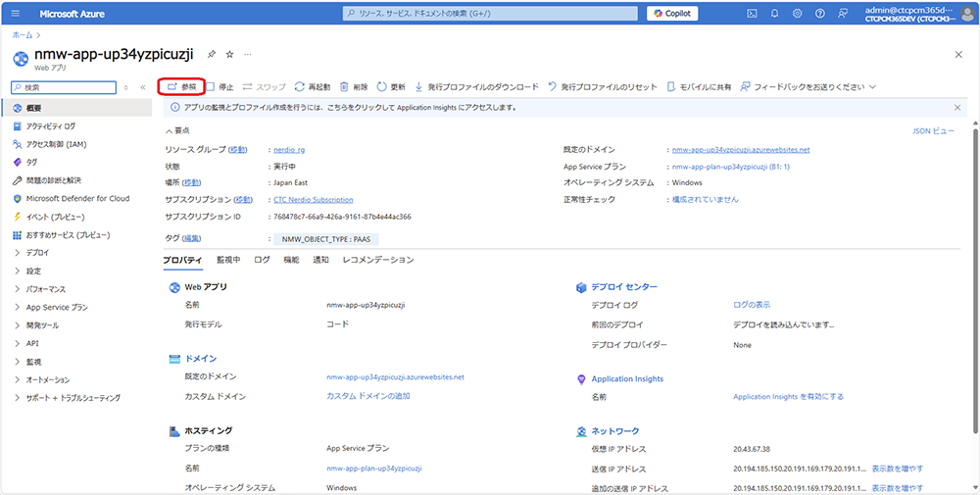Screen dimensions: 980x495
Task: Click 構成されていません health check link
Action: click(705, 199)
